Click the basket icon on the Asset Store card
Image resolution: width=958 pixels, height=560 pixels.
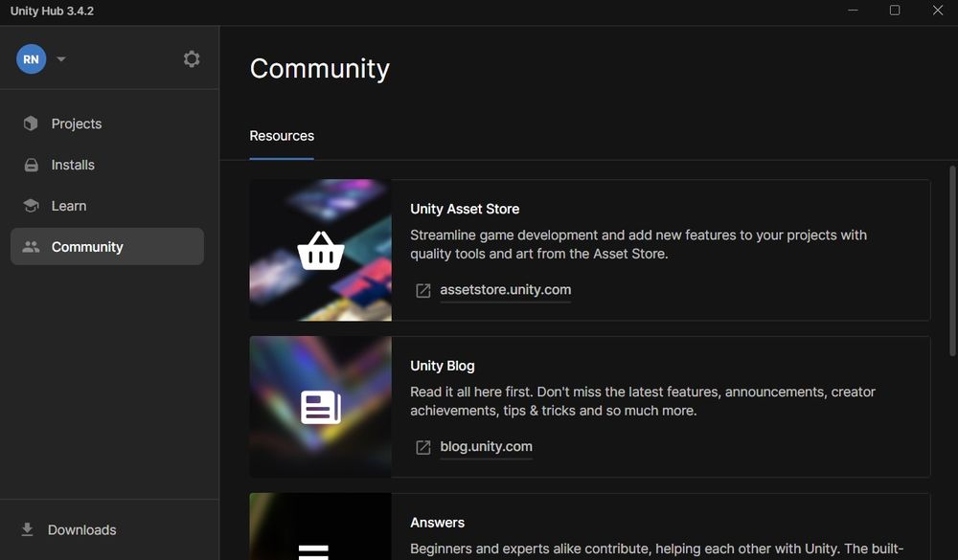pos(320,249)
